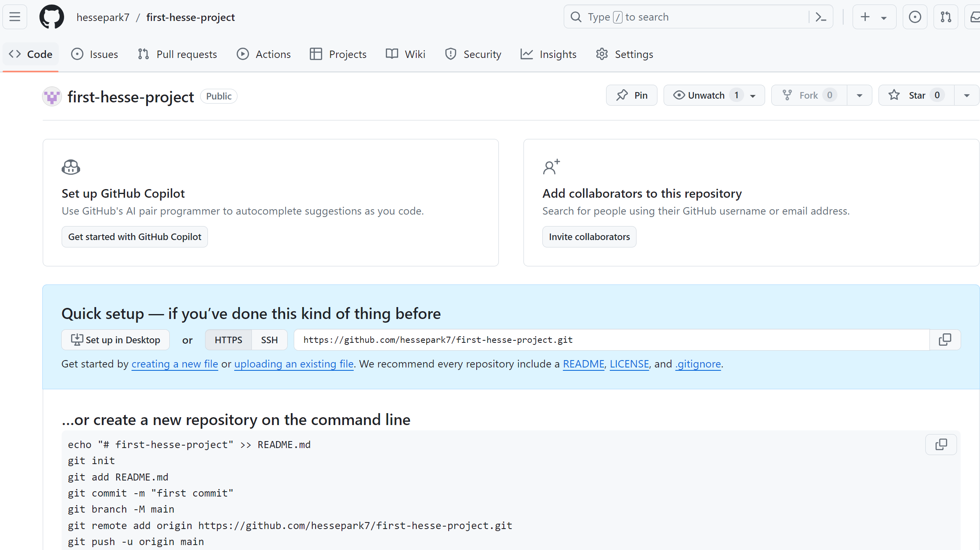Click the GitHub logo home icon

tap(52, 17)
